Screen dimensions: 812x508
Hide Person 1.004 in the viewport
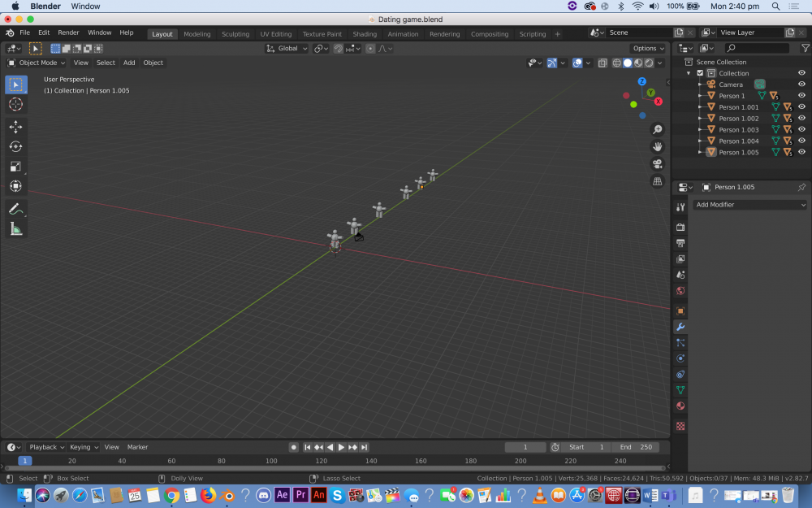point(801,141)
